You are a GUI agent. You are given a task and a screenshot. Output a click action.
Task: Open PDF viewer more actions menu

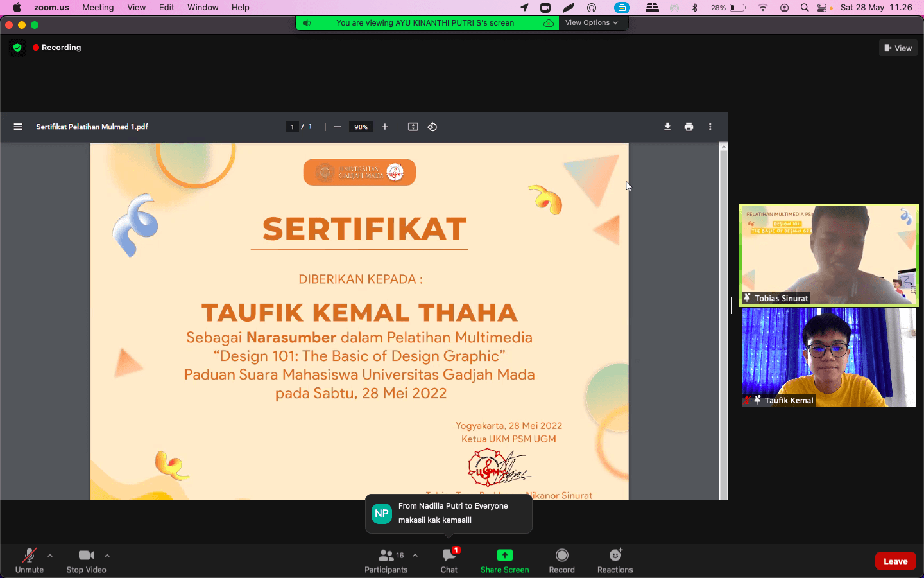tap(710, 127)
